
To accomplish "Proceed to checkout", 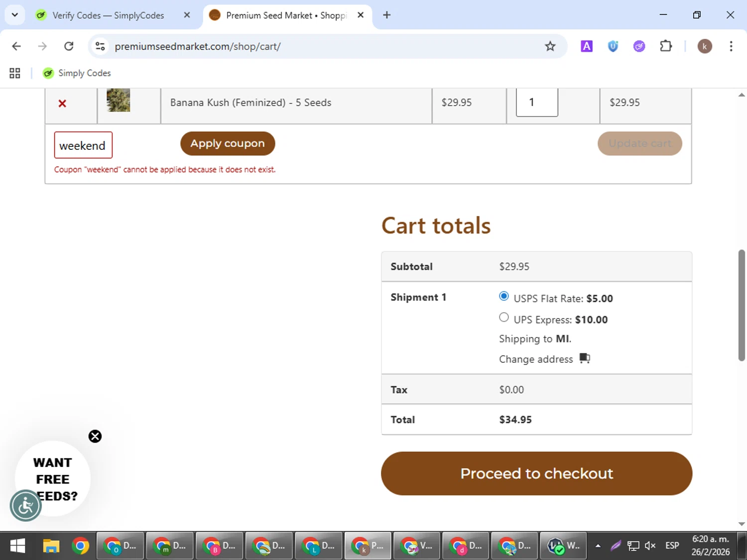I will pyautogui.click(x=536, y=473).
